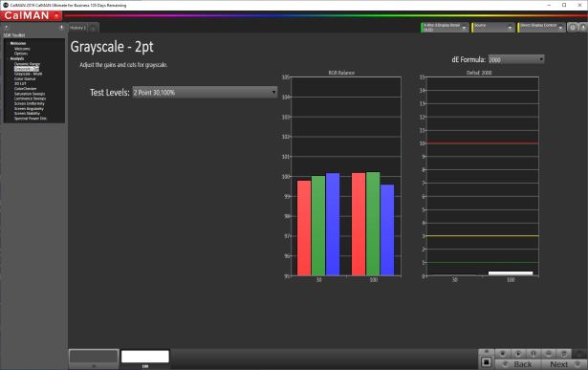Click the Back button
Image resolution: width=588 pixels, height=370 pixels.
(518, 364)
